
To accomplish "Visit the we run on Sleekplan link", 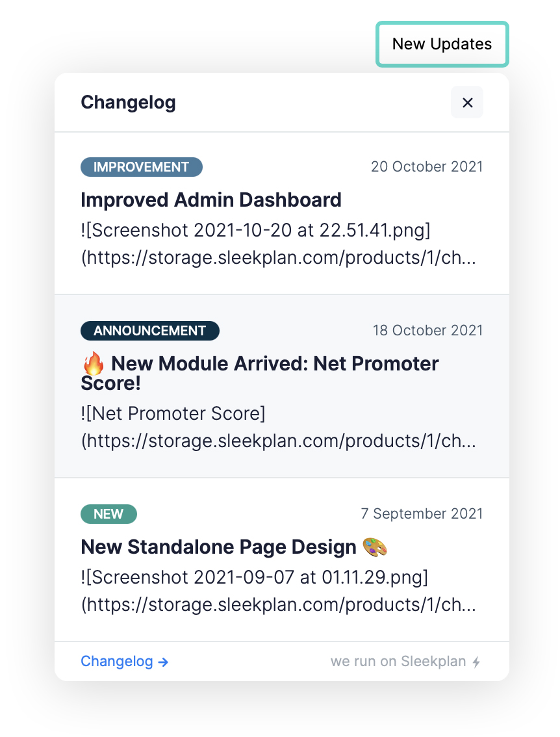I will pyautogui.click(x=405, y=662).
